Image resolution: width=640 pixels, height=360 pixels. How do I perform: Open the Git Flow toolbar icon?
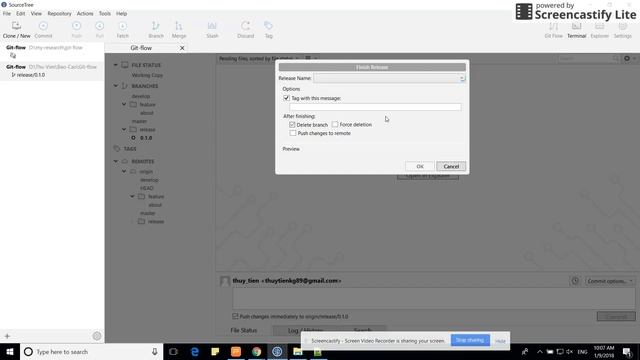[x=553, y=30]
